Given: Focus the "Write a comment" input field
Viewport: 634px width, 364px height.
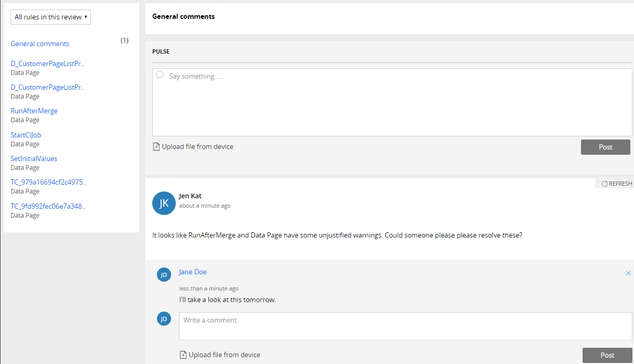Looking at the screenshot, I should point(406,326).
